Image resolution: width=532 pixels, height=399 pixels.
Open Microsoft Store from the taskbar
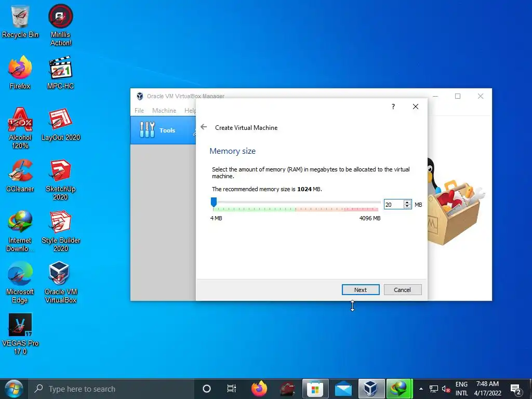pos(315,389)
